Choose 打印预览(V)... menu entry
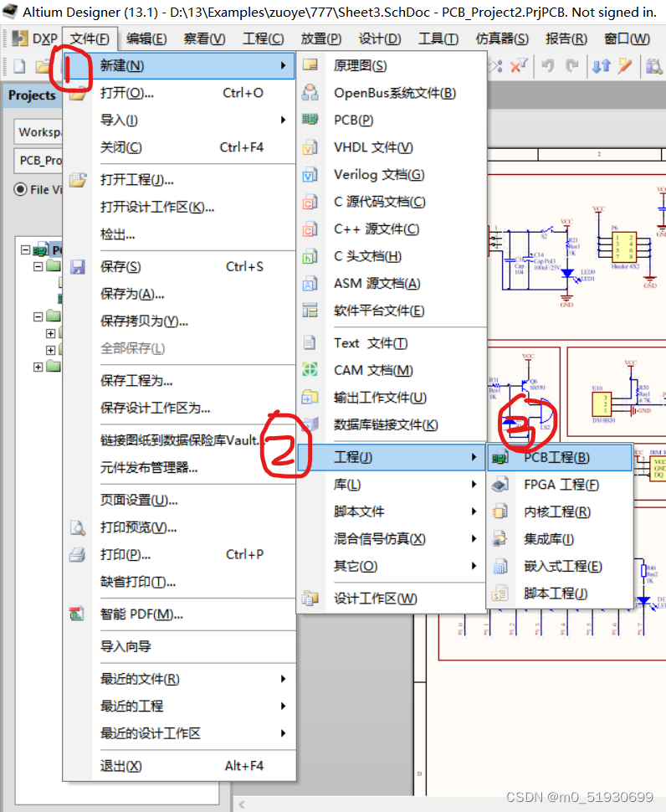 (x=179, y=527)
